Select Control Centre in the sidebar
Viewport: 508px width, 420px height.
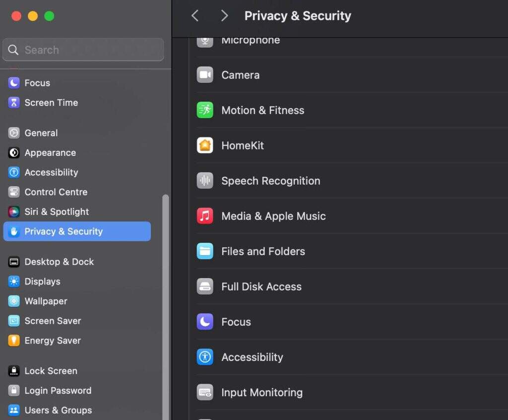click(x=56, y=192)
